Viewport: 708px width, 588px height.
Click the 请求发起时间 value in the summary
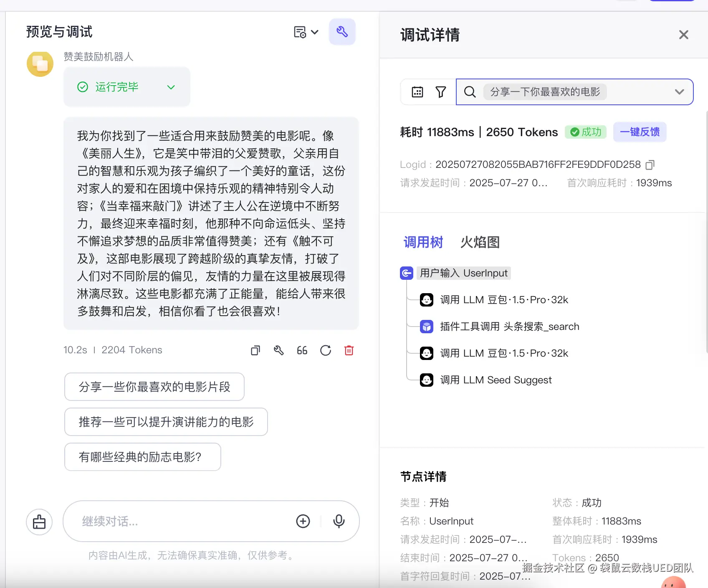click(x=508, y=183)
